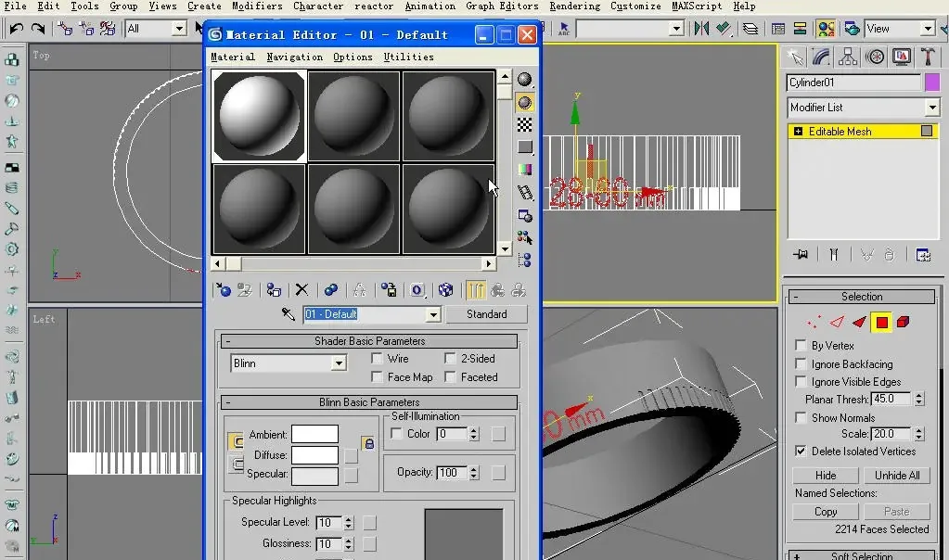The width and height of the screenshot is (949, 560).
Task: Enable the Wire shader checkbox
Action: (x=378, y=359)
